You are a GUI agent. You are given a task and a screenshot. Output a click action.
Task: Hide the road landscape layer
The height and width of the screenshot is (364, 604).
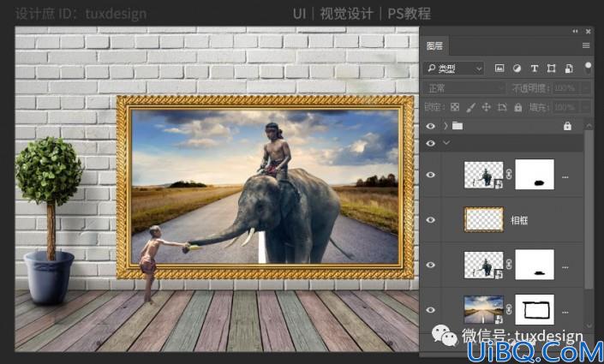(431, 310)
